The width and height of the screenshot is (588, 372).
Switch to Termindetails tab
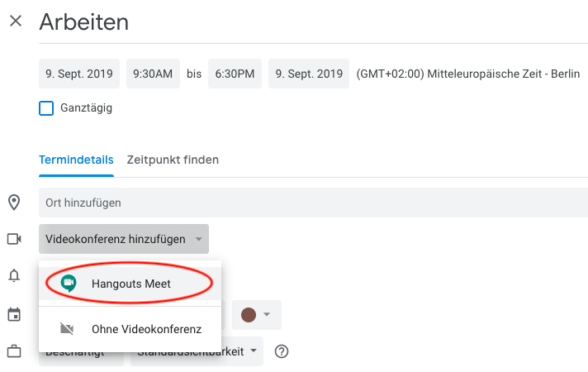[x=76, y=160]
